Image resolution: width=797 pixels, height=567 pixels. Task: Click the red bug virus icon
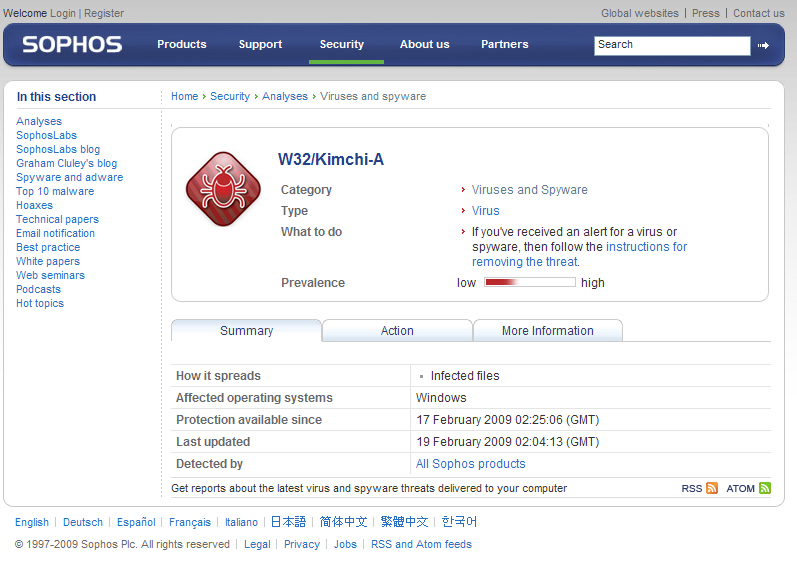[x=223, y=188]
